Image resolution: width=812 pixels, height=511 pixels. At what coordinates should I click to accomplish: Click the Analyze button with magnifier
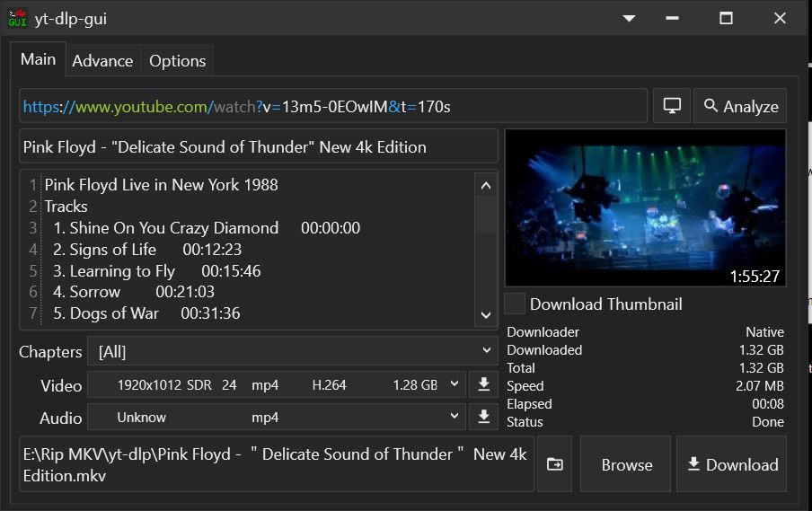(740, 106)
